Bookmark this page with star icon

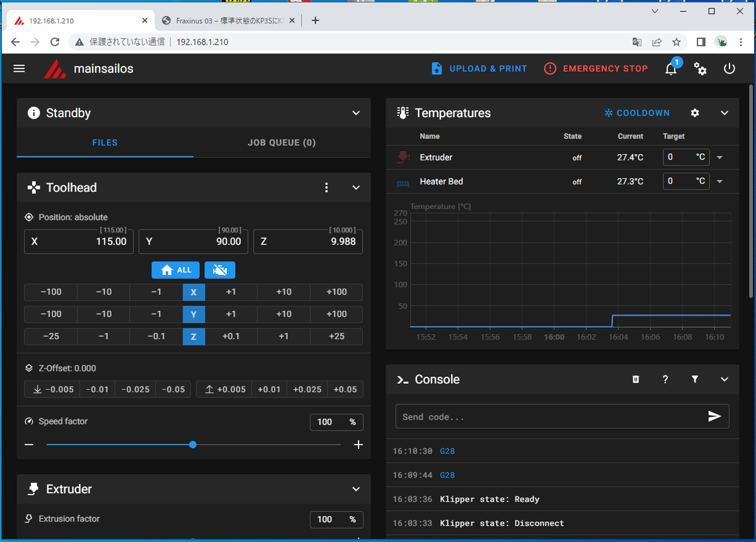(x=676, y=42)
